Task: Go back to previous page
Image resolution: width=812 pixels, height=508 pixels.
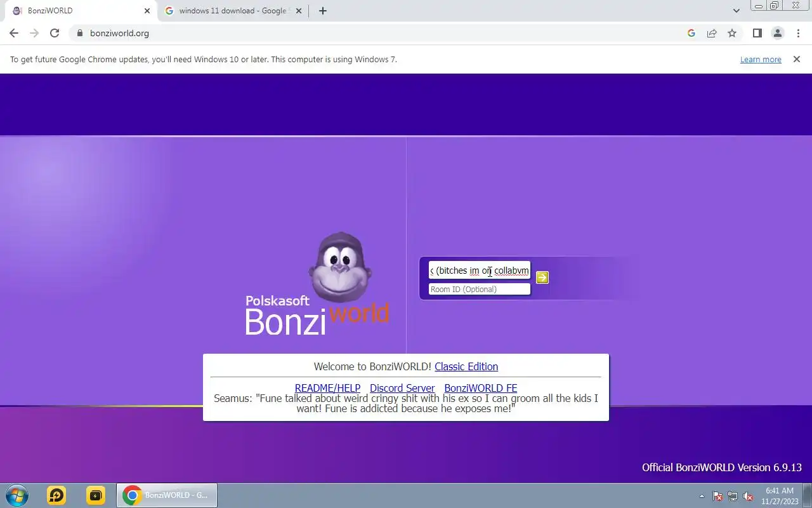Action: [x=14, y=33]
